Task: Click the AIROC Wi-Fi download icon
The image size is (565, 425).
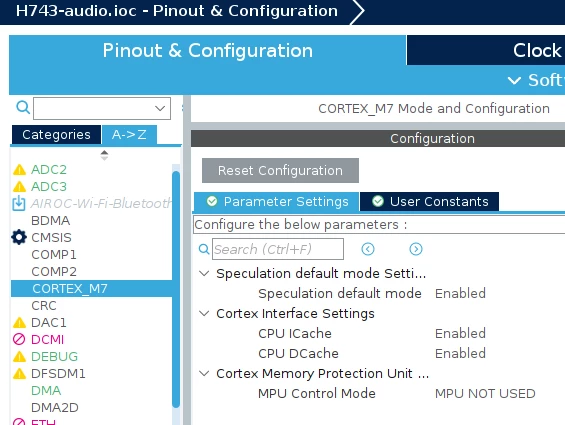Action: pyautogui.click(x=19, y=203)
